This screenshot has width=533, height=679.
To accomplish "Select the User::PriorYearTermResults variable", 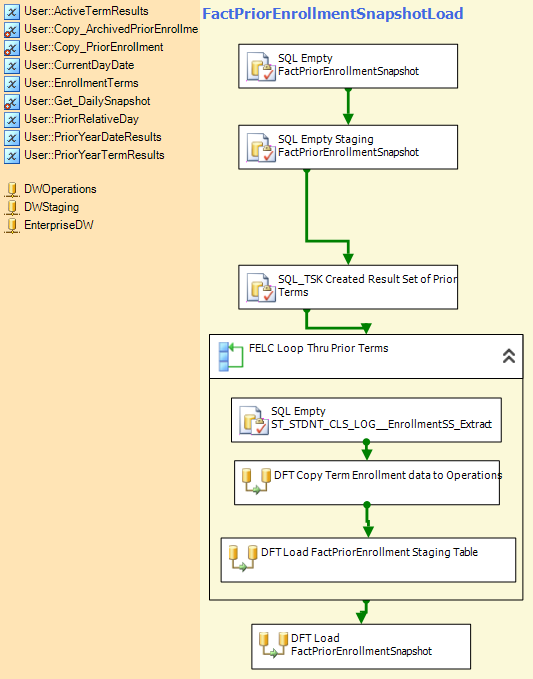I will tap(84, 155).
